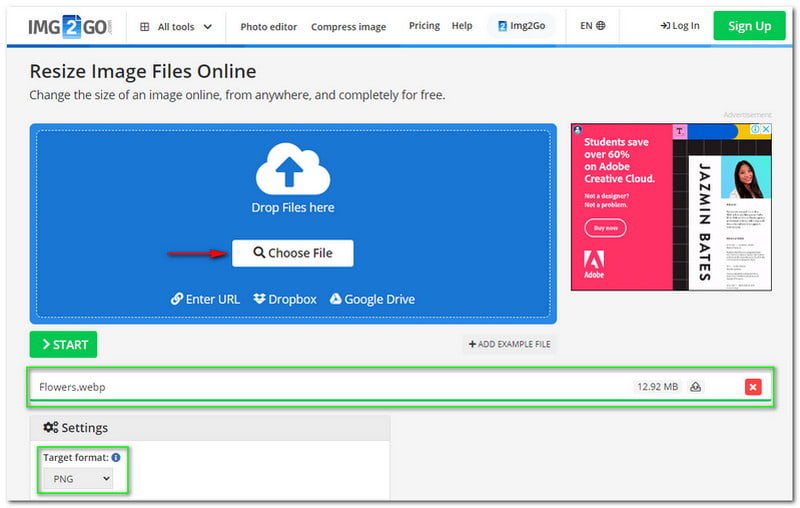Viewport: 800px width, 508px height.
Task: Go to Compress image
Action: click(x=348, y=27)
